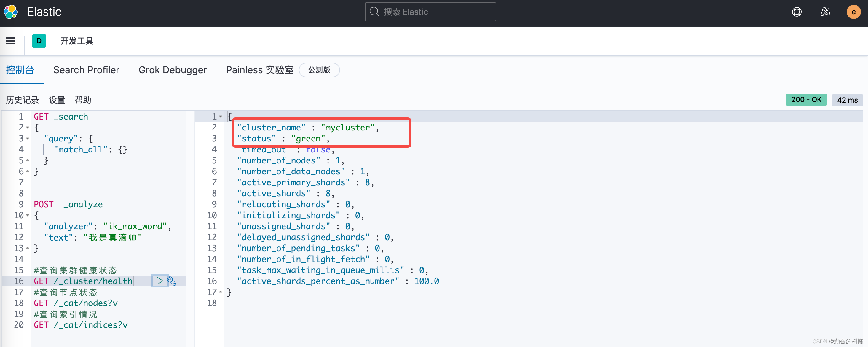Click the "query": { line in editor
Screen dimensions: 868x347
[x=68, y=139]
